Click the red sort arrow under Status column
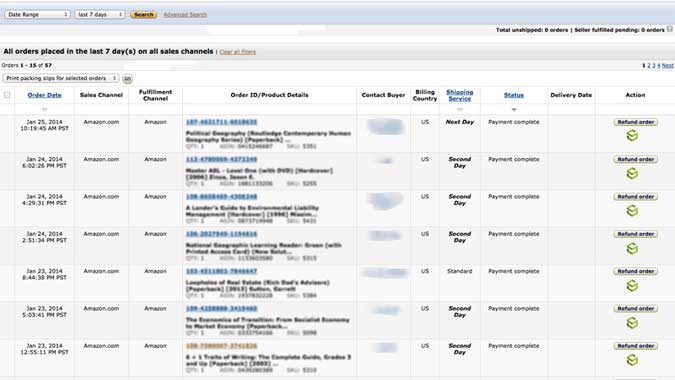Viewport: 675px width, 380px height. pyautogui.click(x=514, y=110)
